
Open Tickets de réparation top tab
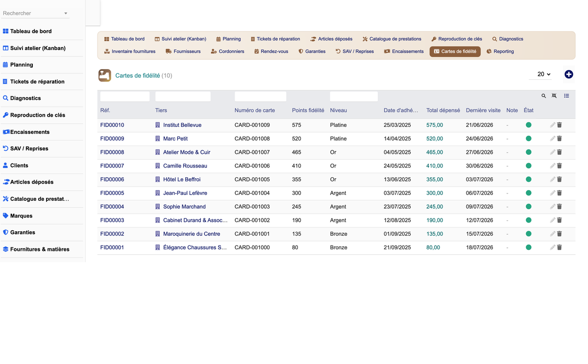click(x=275, y=39)
